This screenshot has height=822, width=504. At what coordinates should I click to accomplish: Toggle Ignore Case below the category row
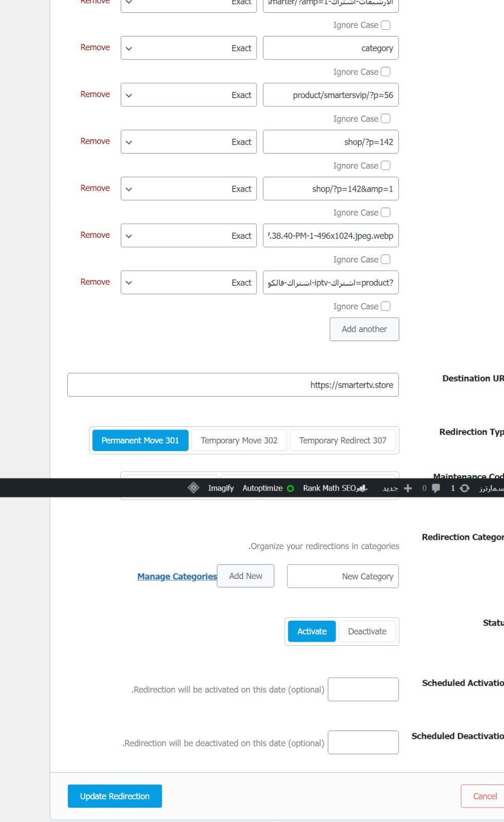[385, 71]
